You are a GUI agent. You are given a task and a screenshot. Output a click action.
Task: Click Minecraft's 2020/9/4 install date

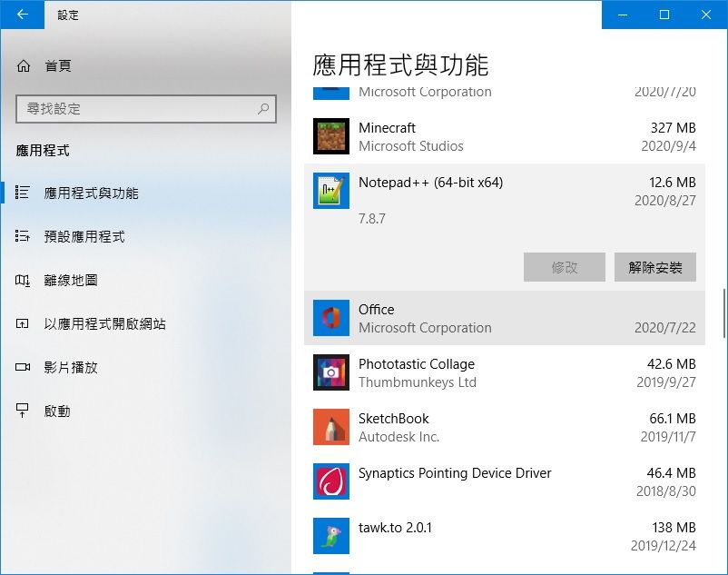669,146
